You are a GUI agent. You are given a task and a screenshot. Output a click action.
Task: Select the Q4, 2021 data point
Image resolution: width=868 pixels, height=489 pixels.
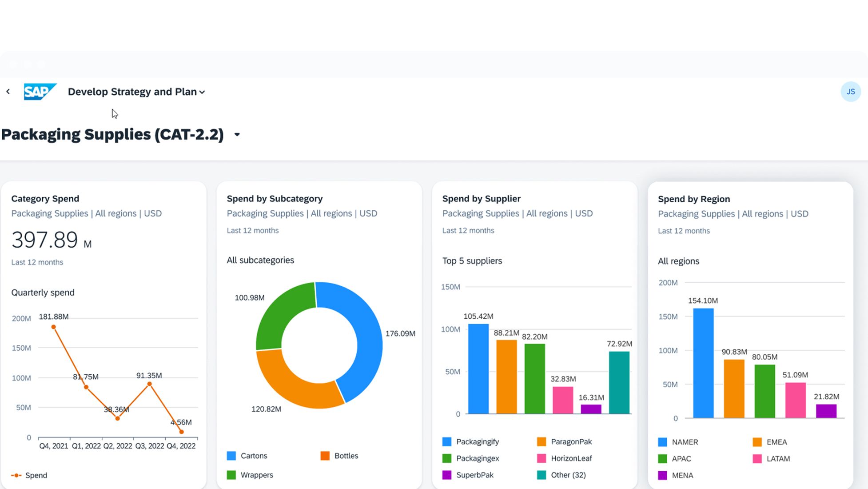[54, 327]
